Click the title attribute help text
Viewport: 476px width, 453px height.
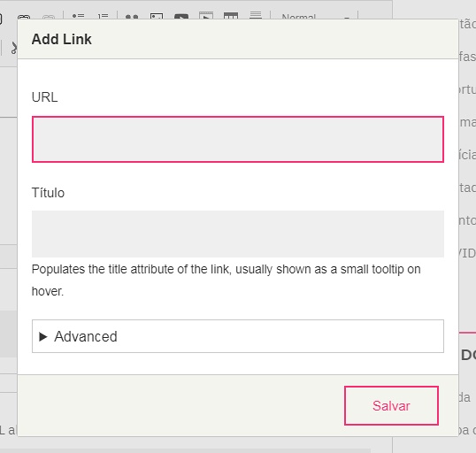tap(226, 280)
